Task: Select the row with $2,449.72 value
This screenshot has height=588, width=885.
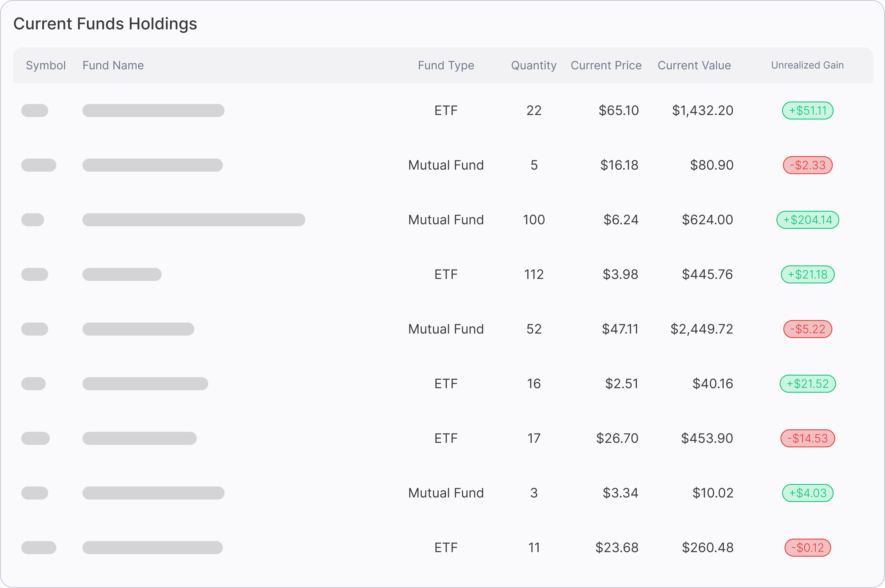Action: (443, 329)
